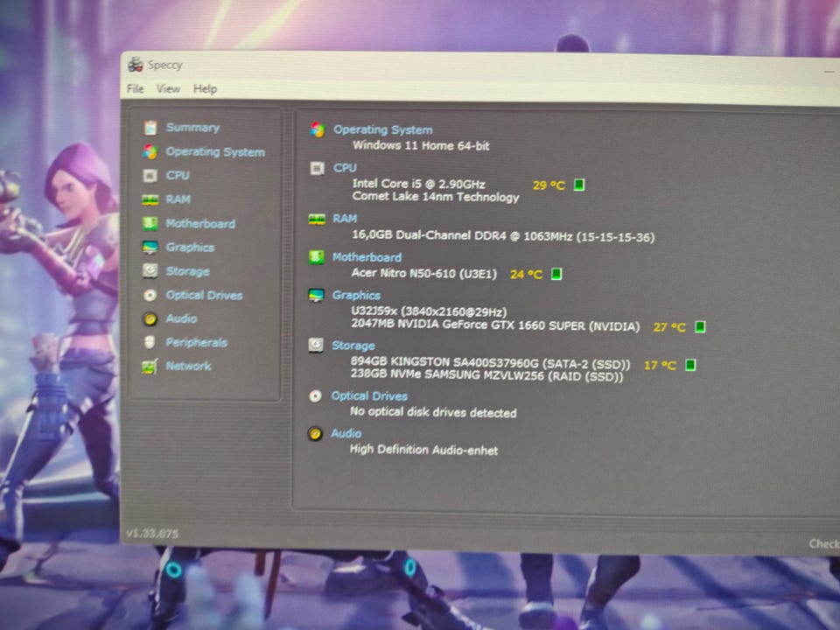Click the Graphics heading link in summary
This screenshot has width=840, height=630.
(356, 295)
